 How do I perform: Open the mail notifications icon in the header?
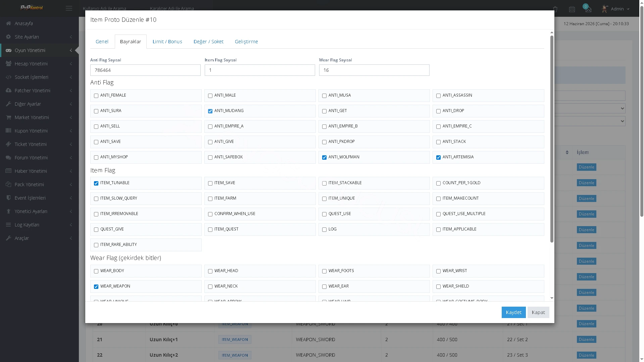click(588, 9)
